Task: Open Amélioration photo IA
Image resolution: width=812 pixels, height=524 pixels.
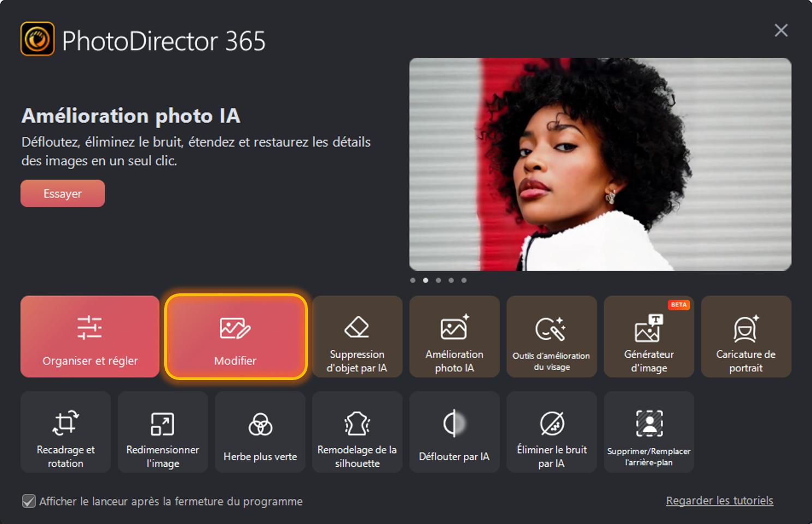Action: pos(454,337)
